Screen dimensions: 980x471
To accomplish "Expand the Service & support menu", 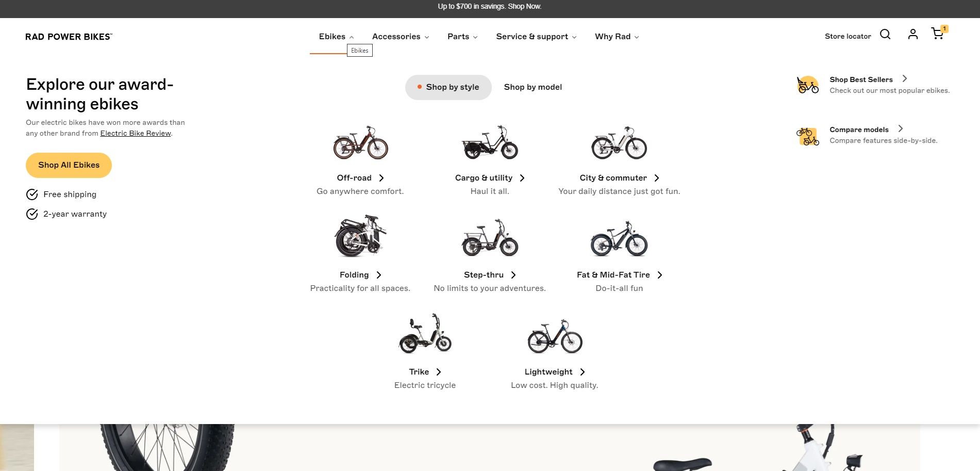I will pos(536,37).
